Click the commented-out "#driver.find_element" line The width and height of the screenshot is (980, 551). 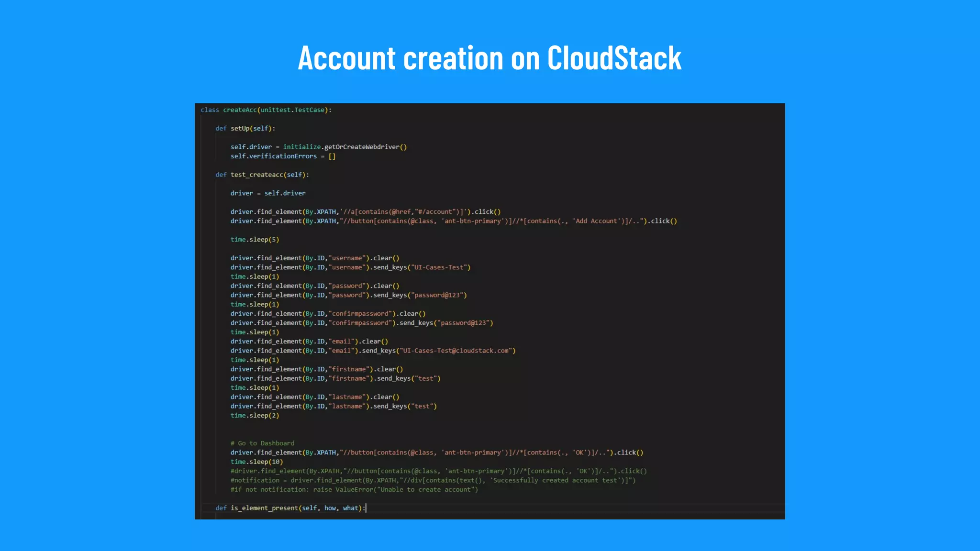pos(439,471)
